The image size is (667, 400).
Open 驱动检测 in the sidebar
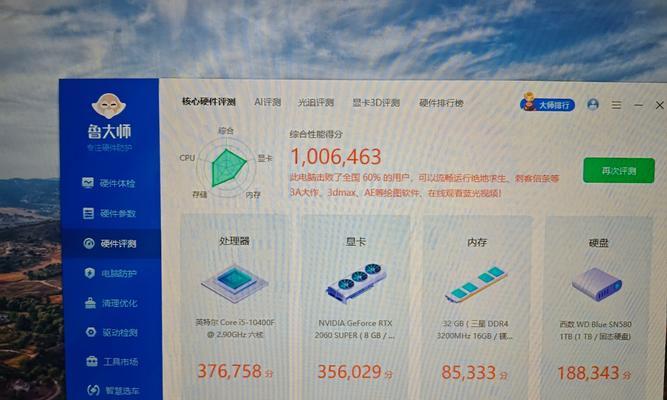111,332
